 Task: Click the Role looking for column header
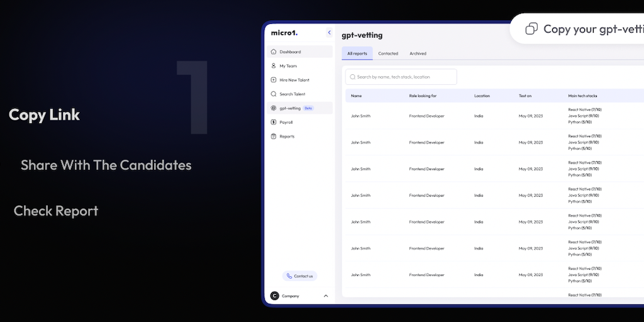423,96
